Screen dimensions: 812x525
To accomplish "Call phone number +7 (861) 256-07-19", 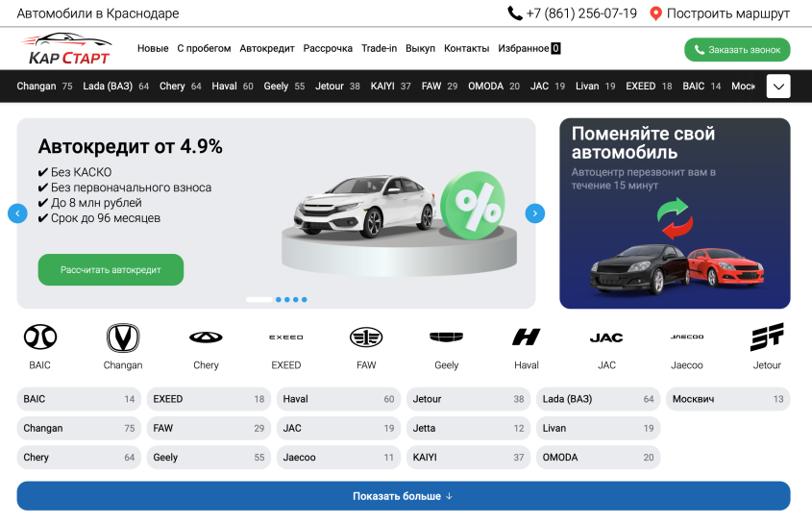I will coord(581,13).
